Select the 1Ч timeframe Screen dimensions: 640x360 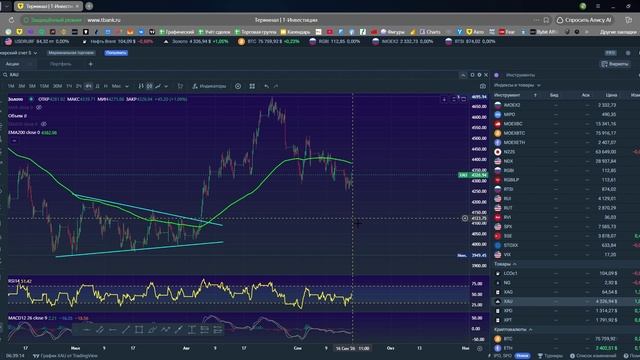69,86
